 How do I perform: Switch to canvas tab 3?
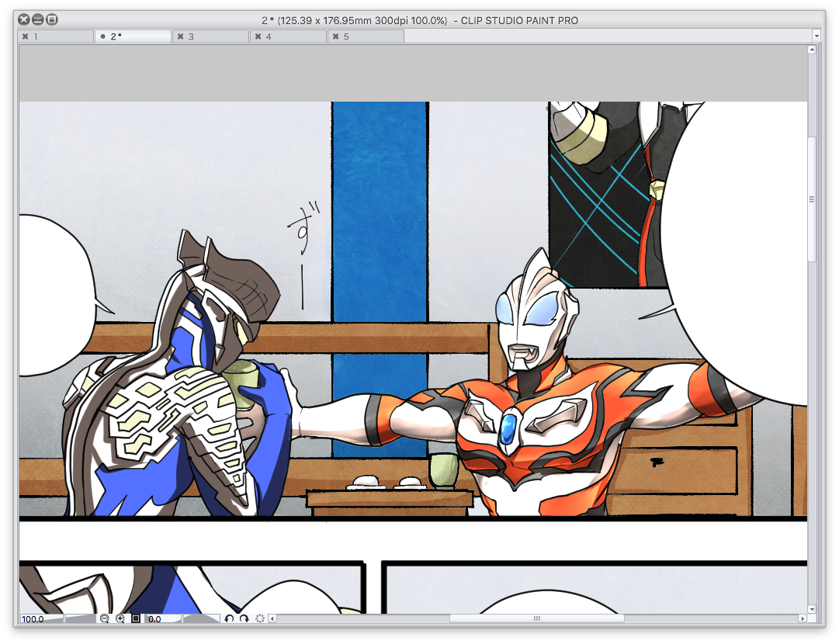211,36
